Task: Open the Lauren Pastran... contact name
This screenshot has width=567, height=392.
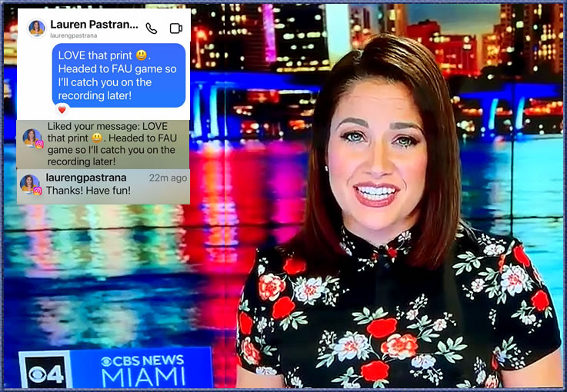Action: pyautogui.click(x=94, y=24)
